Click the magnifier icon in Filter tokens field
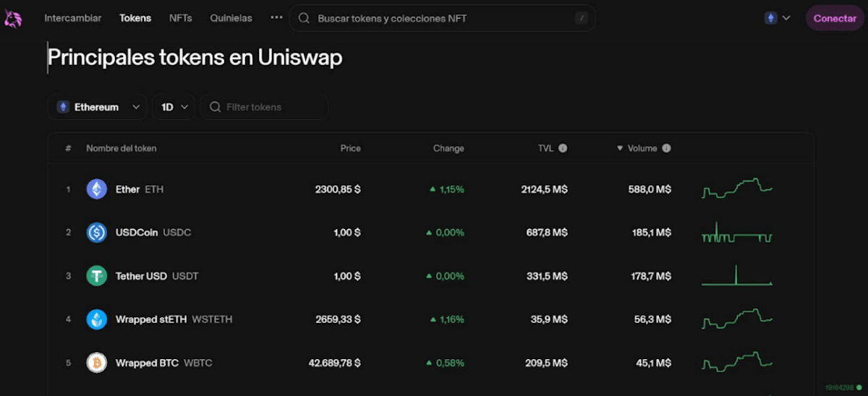Image resolution: width=868 pixels, height=396 pixels. point(215,107)
